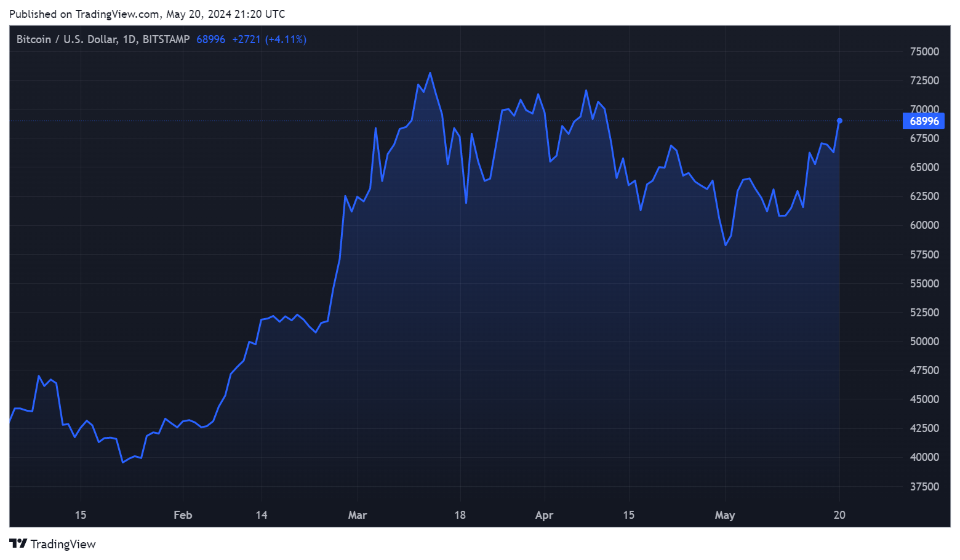Click the +2721 (+4.11%) change value
Screen dimensions: 960x560
point(269,39)
